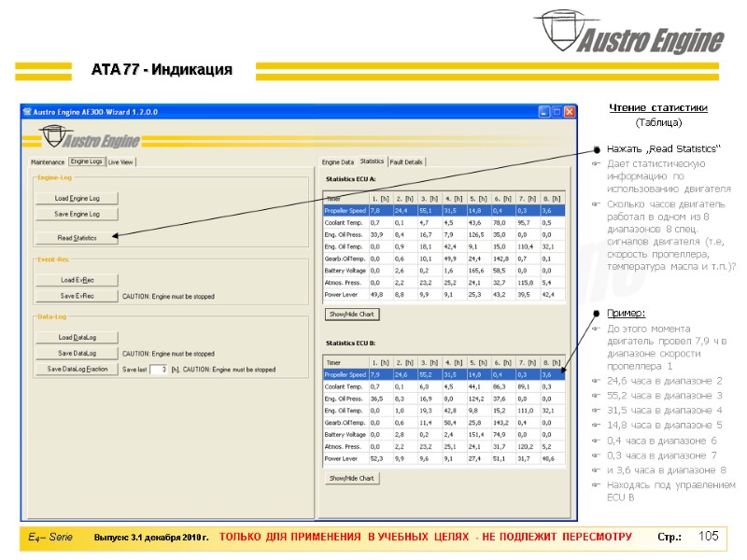Click cell 120,2 in ECU B Atmos. Press.
This screenshot has height=560, width=747.
529,447
